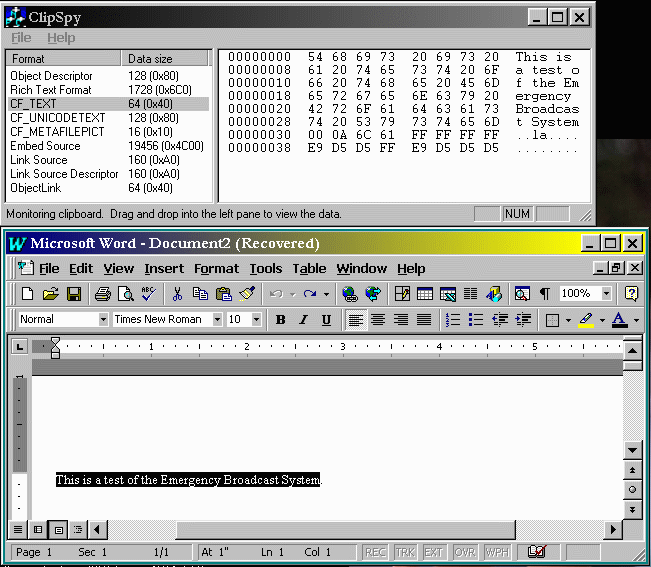Click the Previous Page double-arrow button
Image resolution: width=651 pixels, height=567 pixels.
tap(632, 470)
